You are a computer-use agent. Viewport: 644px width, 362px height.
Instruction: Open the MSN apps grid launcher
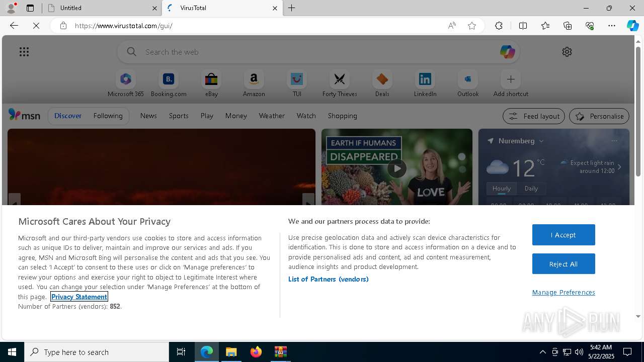[24, 52]
